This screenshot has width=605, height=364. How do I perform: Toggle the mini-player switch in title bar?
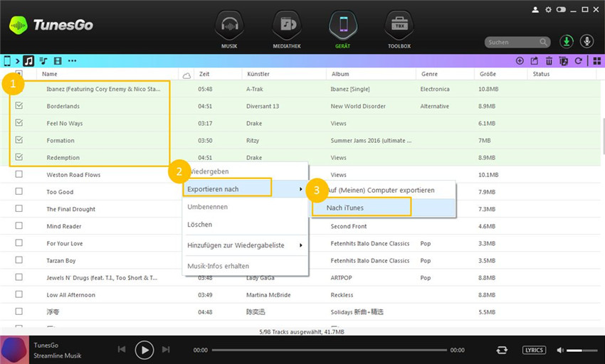[x=561, y=10]
